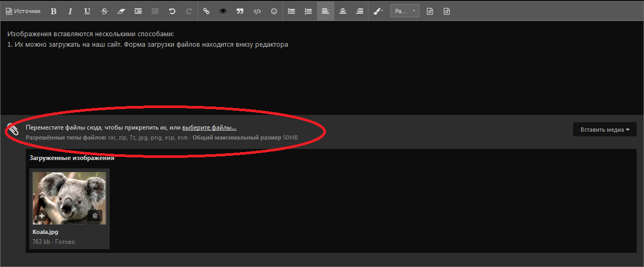
Task: Click the Koala.jpg image thumbnail
Action: click(69, 194)
